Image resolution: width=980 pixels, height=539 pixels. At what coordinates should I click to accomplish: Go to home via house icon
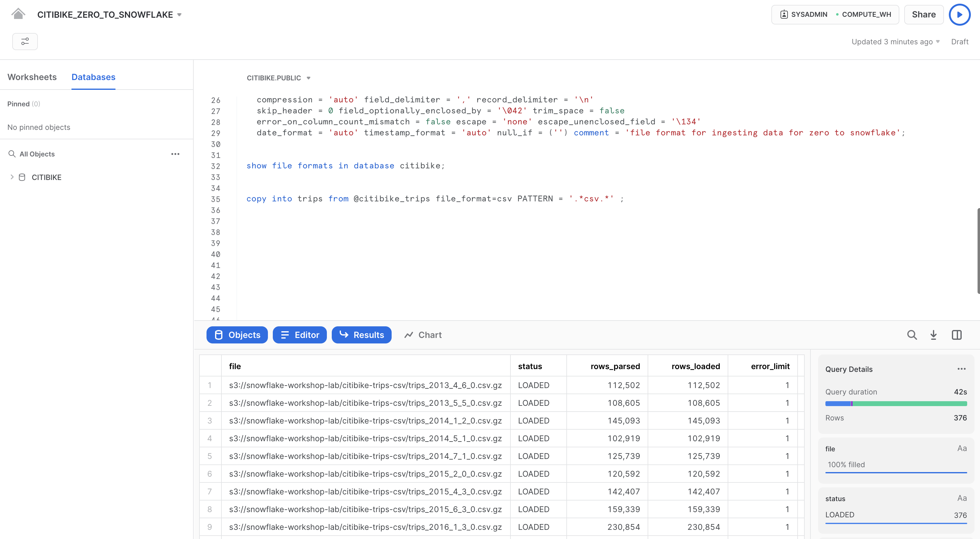tap(18, 14)
